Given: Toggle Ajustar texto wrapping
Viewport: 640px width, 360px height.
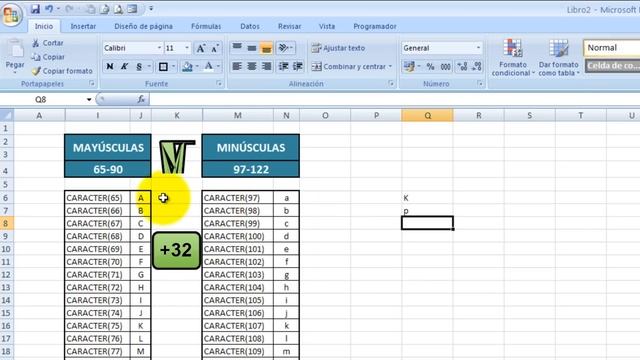Looking at the screenshot, I should [338, 48].
